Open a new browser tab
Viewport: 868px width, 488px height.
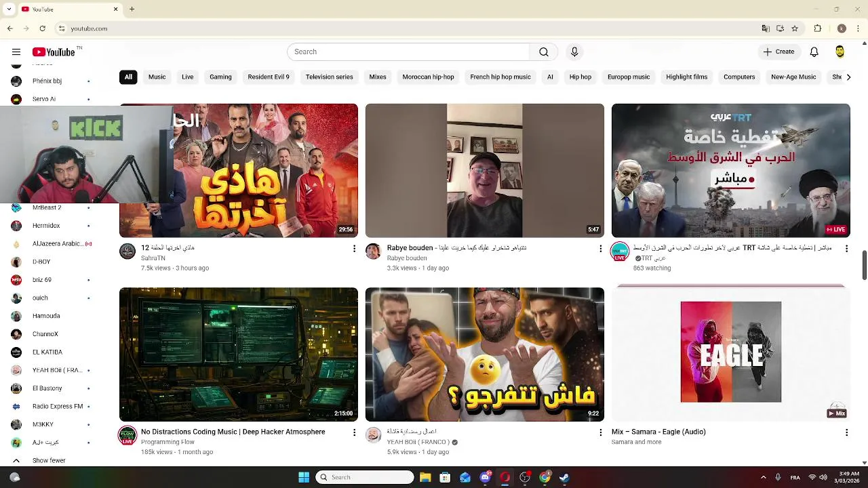point(132,9)
